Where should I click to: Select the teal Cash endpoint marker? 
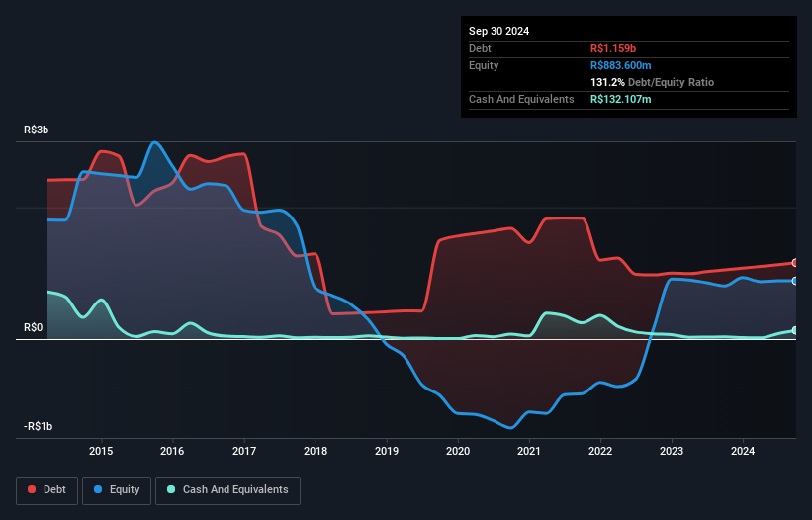coord(794,330)
